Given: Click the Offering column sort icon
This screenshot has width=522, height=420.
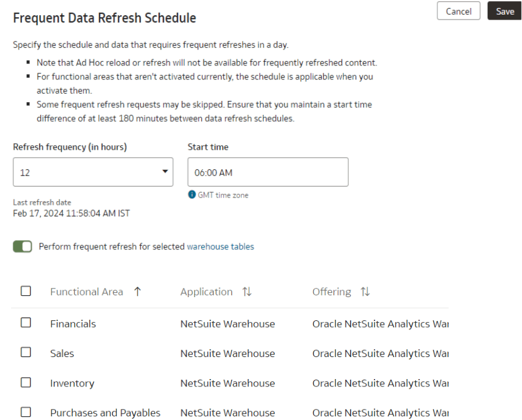Looking at the screenshot, I should click(x=365, y=292).
